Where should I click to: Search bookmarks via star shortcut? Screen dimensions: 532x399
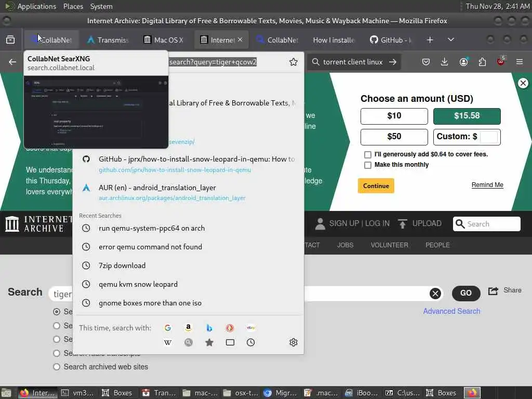209,342
